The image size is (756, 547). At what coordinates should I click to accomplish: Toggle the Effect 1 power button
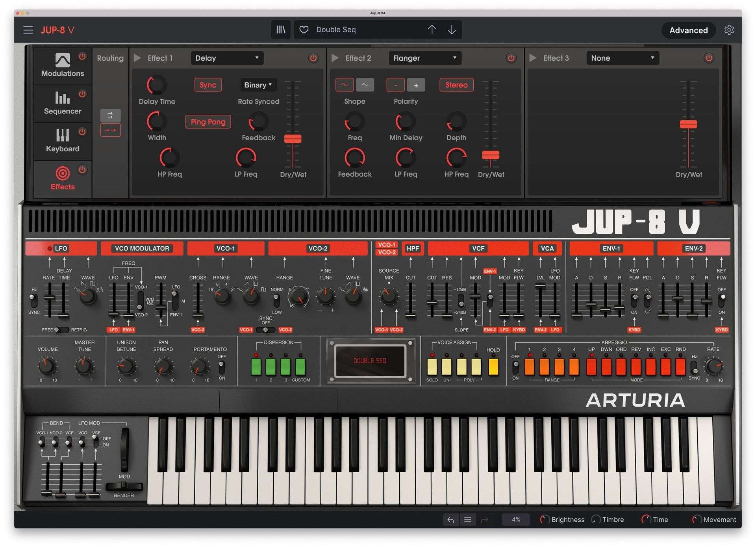click(313, 58)
